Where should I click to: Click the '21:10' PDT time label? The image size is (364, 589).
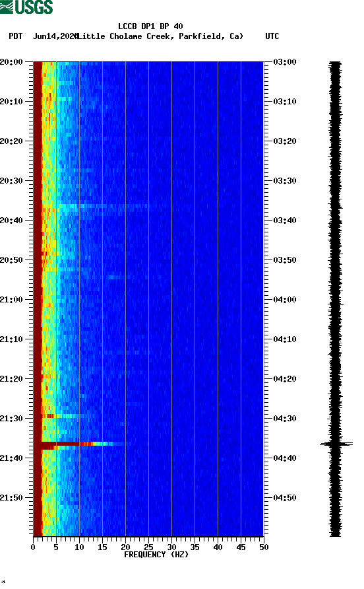click(12, 339)
